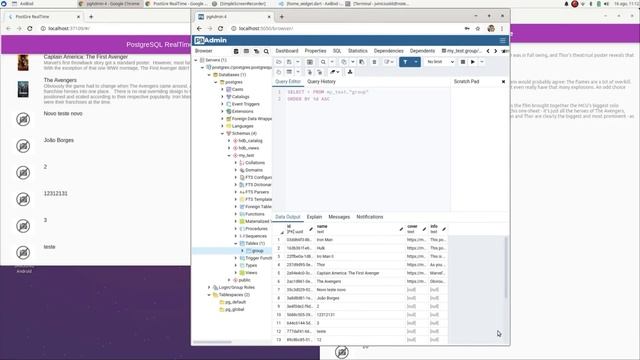
Task: Click the Filtered Rows icon in Browser panel
Action: click(x=256, y=51)
